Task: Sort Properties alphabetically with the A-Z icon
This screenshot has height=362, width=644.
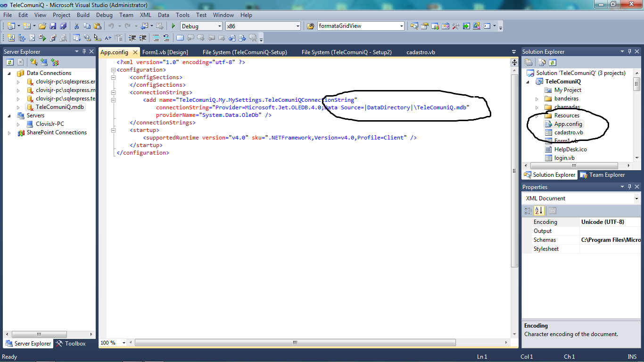Action: pos(539,211)
